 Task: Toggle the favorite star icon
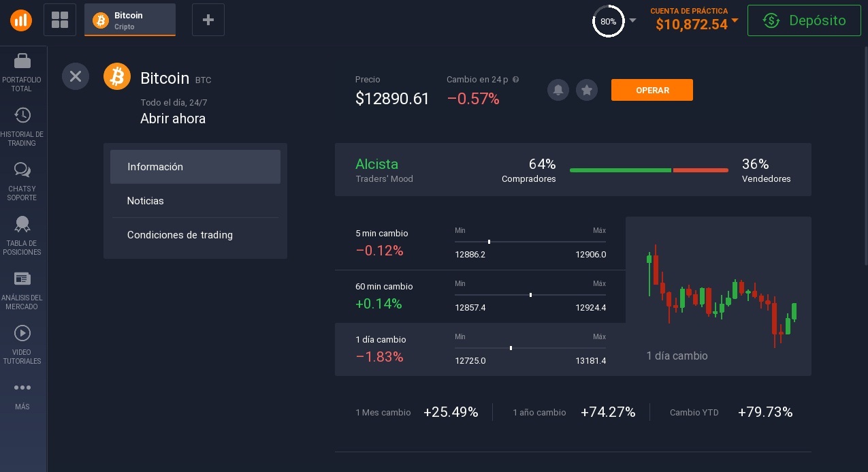587,90
